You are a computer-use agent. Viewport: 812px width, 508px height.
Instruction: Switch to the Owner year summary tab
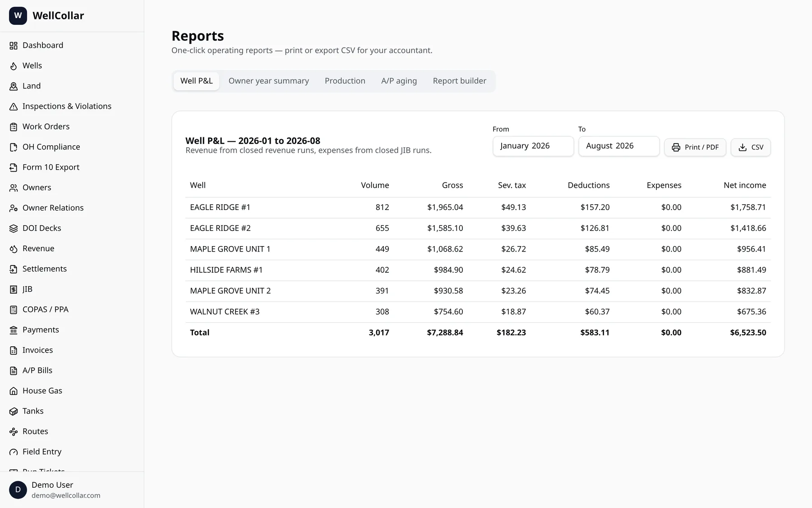click(x=268, y=81)
